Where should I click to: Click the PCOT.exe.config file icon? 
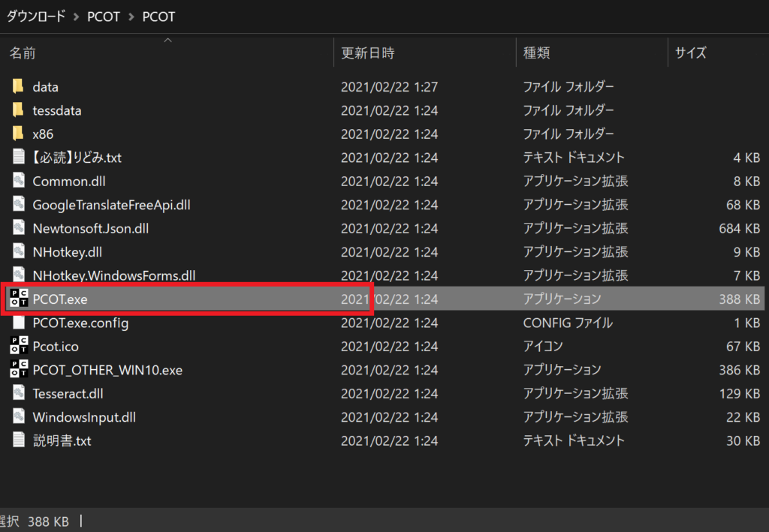(19, 323)
